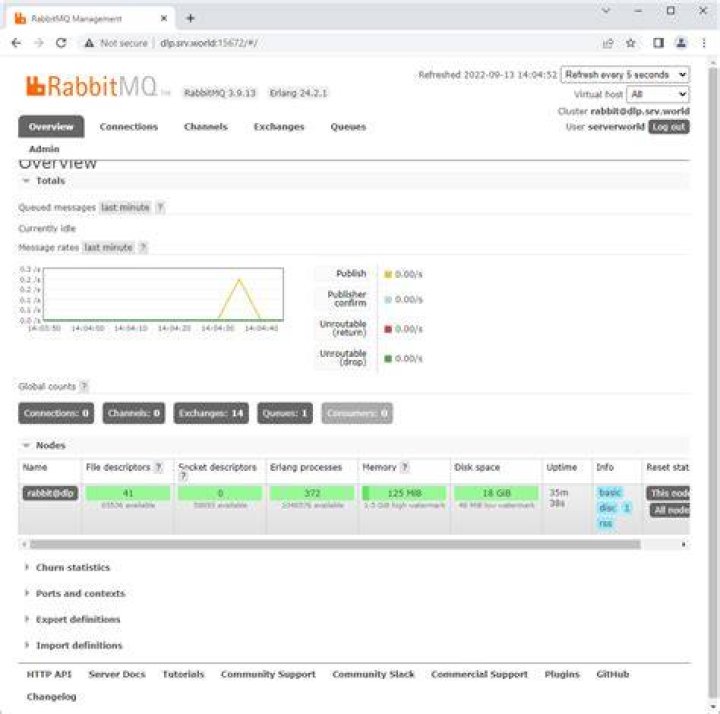Open the GitHub footer link
This screenshot has height=714, width=720.
click(x=613, y=675)
